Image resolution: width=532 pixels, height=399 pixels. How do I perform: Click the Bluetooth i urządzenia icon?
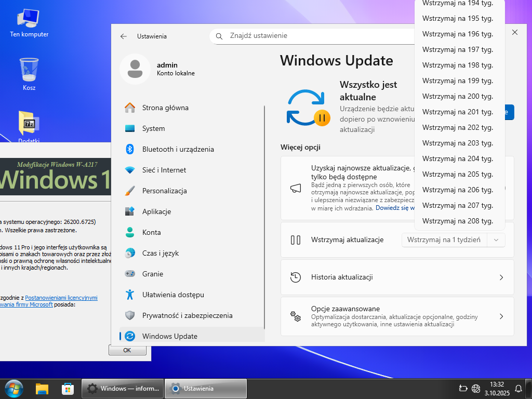point(130,149)
